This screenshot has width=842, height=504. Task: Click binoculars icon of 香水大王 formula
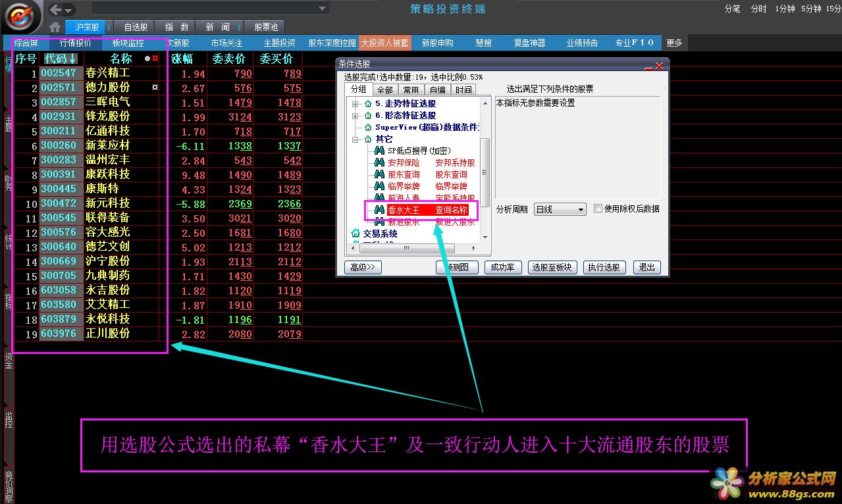(379, 211)
